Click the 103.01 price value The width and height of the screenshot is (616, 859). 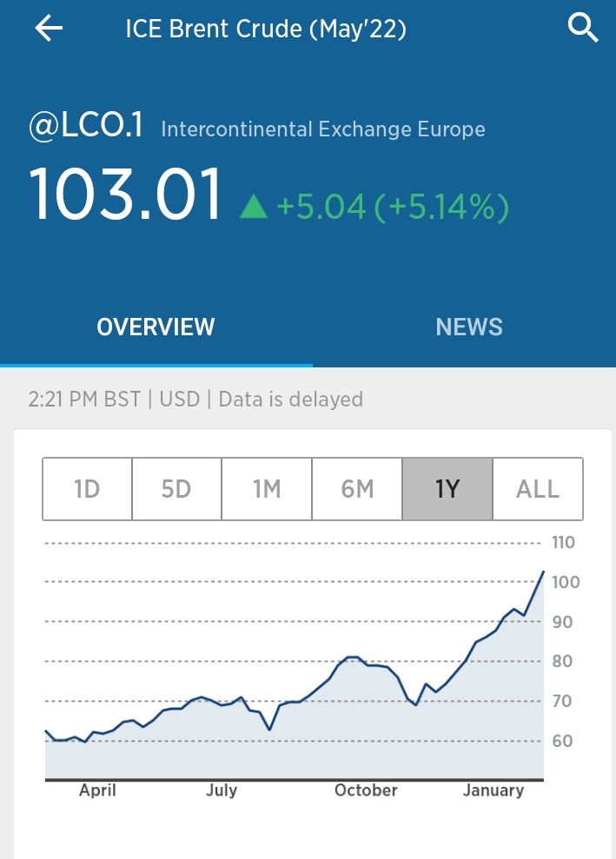pyautogui.click(x=127, y=195)
